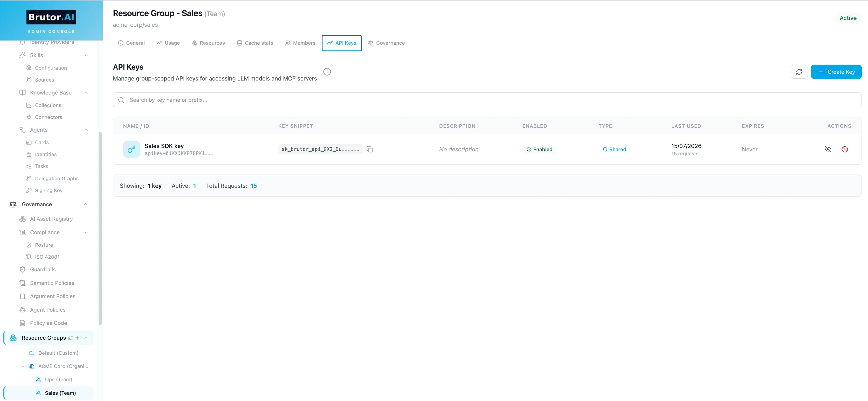The image size is (868, 401).
Task: Click the Active status badge
Action: click(848, 18)
